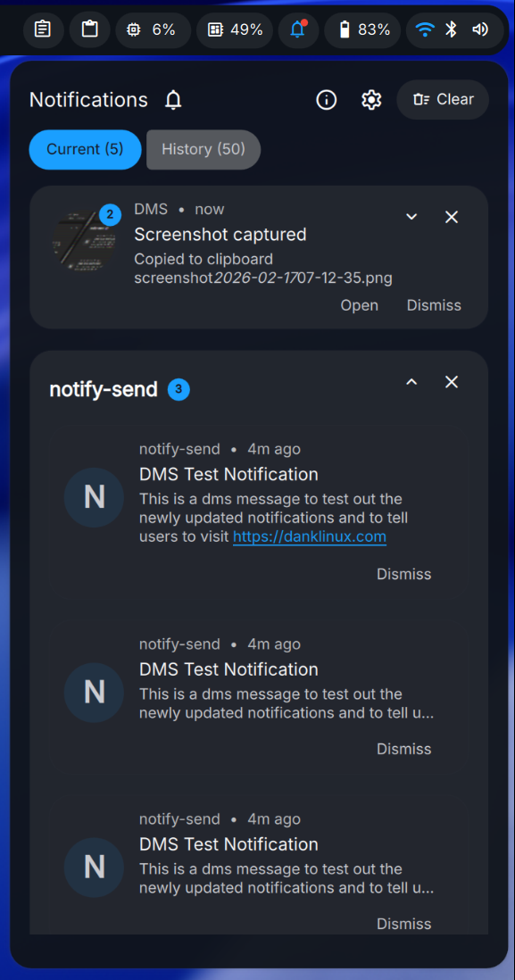
Task: Click the bell icon next to Notifications heading
Action: pos(172,100)
